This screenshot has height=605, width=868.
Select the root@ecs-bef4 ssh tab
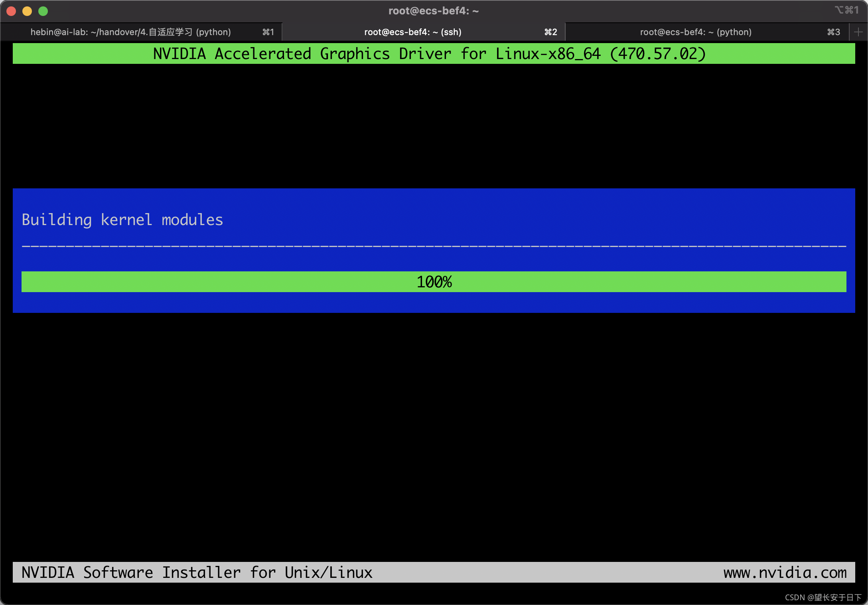coord(412,32)
